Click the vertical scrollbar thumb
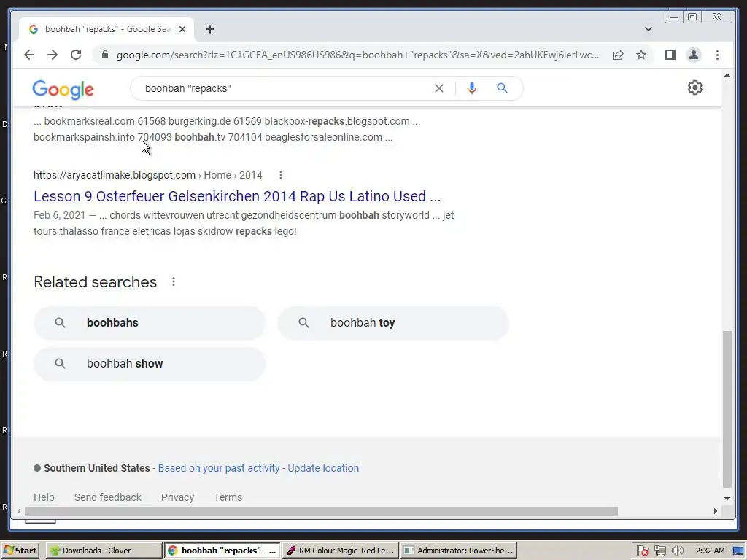Image resolution: width=747 pixels, height=560 pixels. [x=727, y=410]
